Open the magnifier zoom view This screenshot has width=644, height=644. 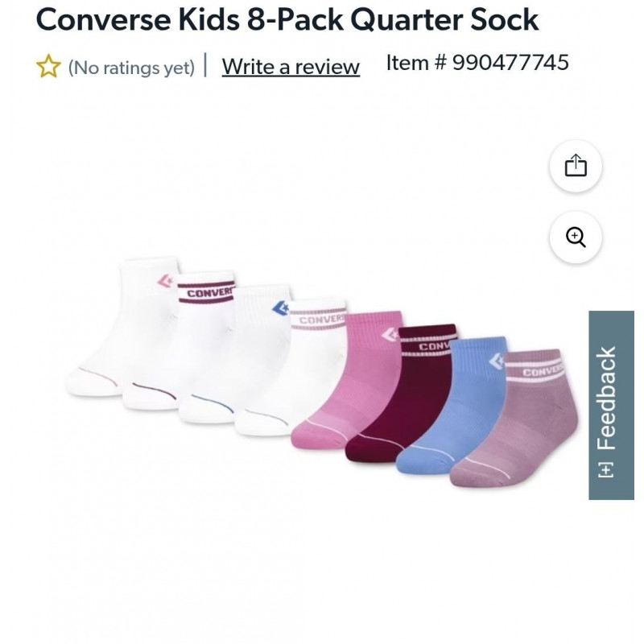[x=576, y=237]
